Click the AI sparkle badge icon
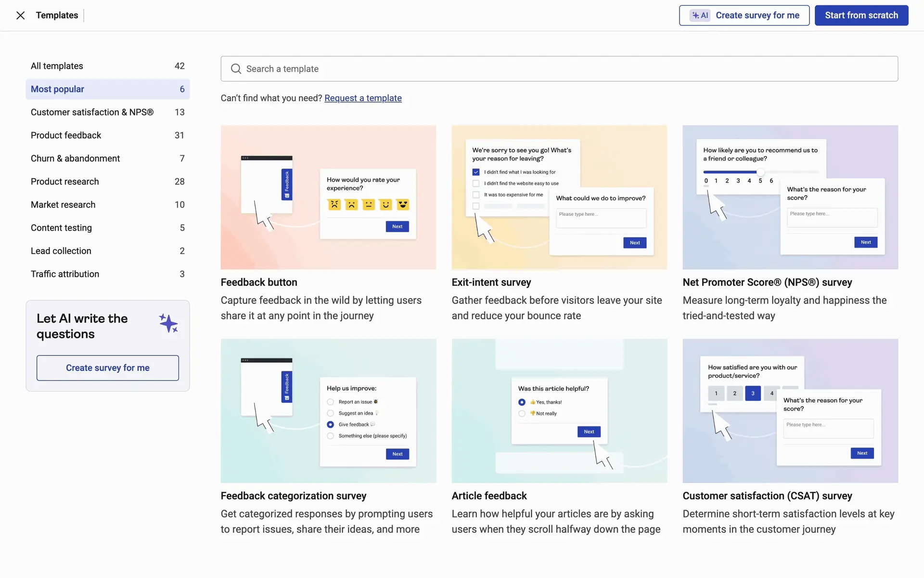This screenshot has width=924, height=578. [x=700, y=15]
